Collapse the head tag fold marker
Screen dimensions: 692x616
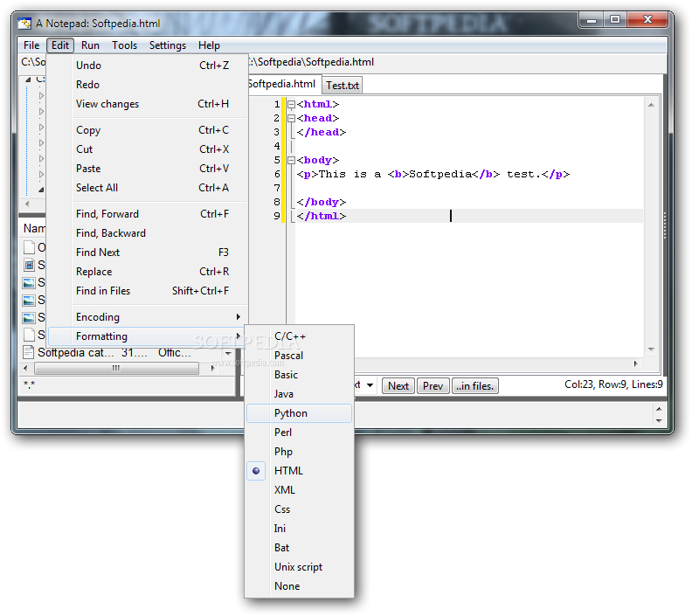[291, 118]
